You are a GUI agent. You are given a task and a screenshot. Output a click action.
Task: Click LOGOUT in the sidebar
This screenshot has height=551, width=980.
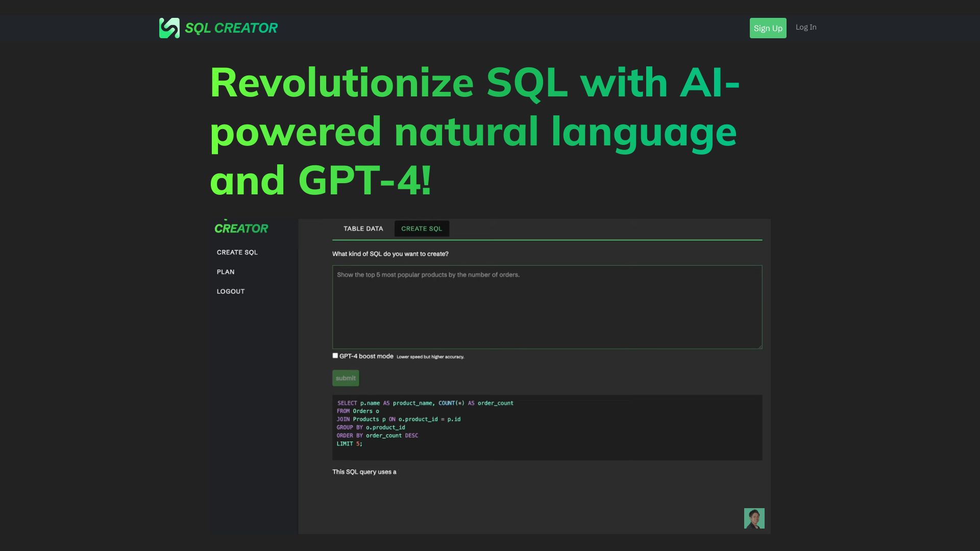tap(230, 291)
